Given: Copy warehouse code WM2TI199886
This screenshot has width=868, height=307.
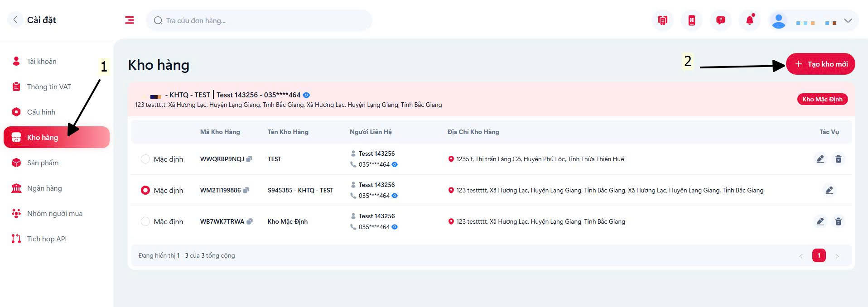Looking at the screenshot, I should coord(246,190).
